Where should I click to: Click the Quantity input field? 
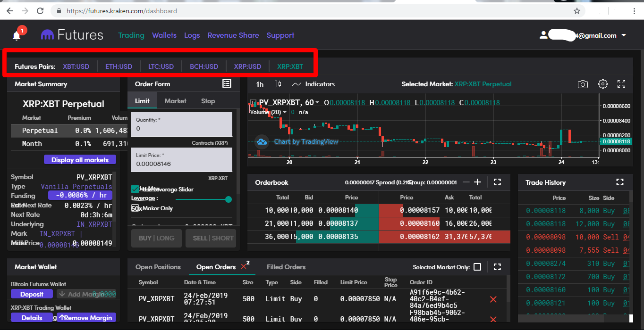click(x=181, y=124)
